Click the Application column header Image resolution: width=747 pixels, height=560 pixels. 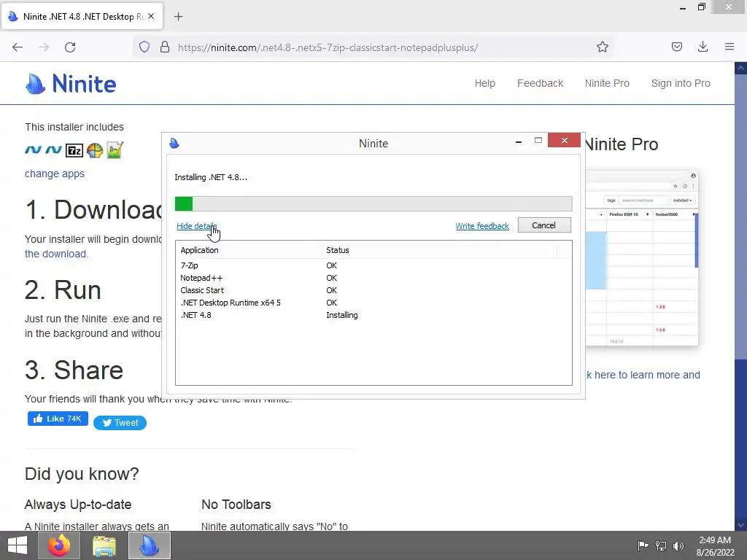pyautogui.click(x=249, y=251)
